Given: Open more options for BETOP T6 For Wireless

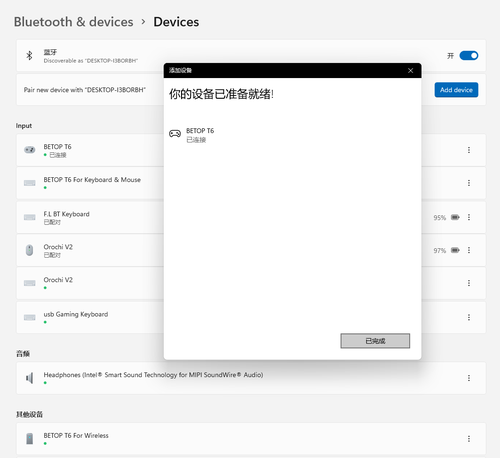Looking at the screenshot, I should tap(469, 438).
